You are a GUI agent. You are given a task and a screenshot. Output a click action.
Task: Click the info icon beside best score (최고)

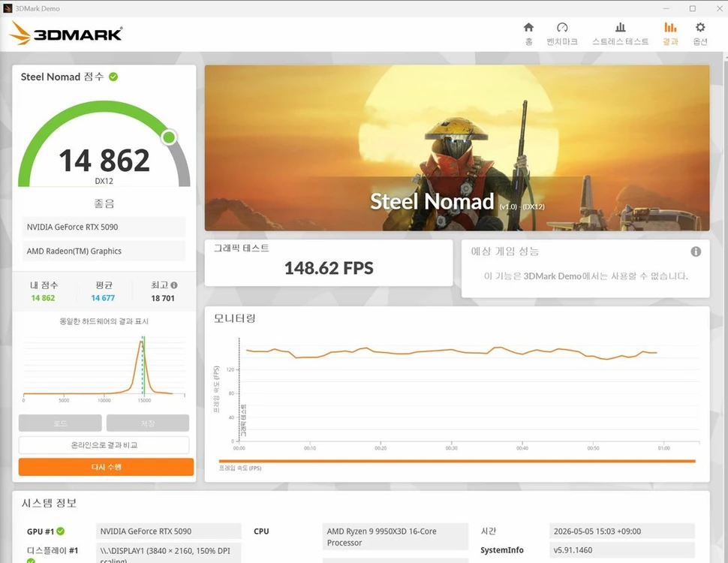point(174,285)
